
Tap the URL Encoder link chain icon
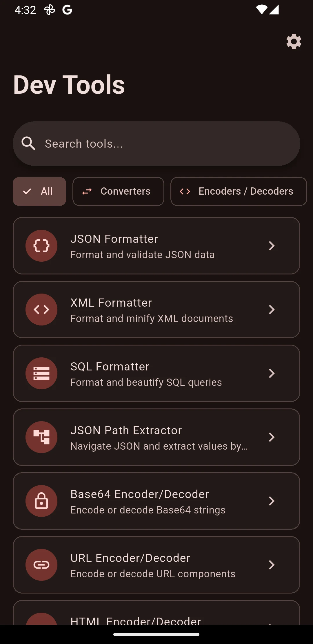(x=41, y=565)
